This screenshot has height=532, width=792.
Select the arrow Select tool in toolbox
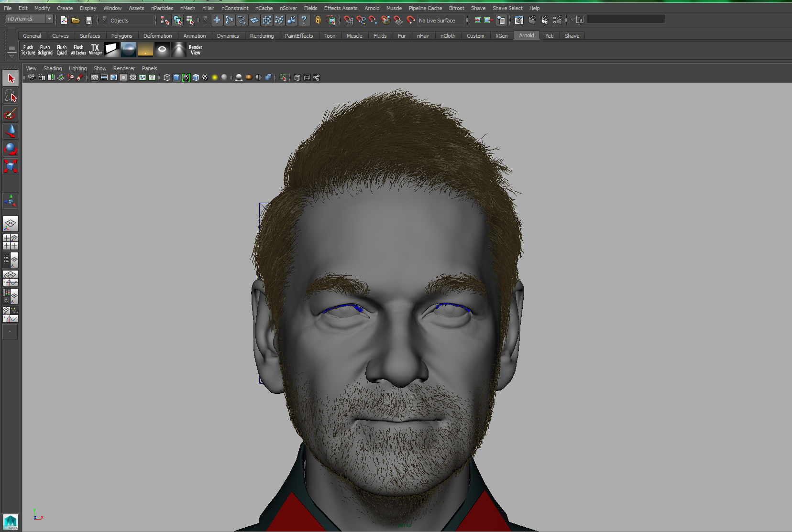[11, 78]
